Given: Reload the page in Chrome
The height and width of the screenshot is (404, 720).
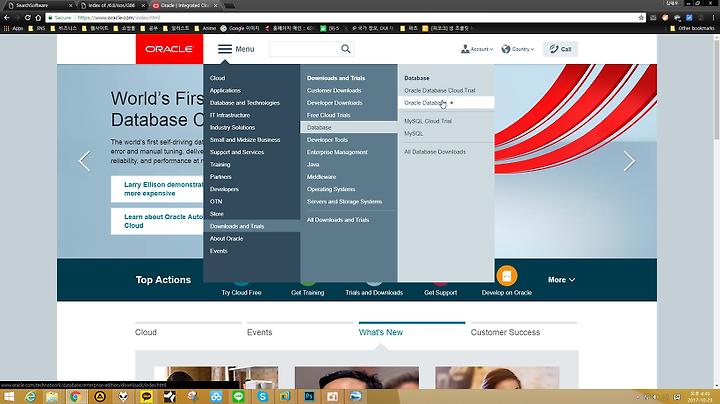Looking at the screenshot, I should click(28, 17).
